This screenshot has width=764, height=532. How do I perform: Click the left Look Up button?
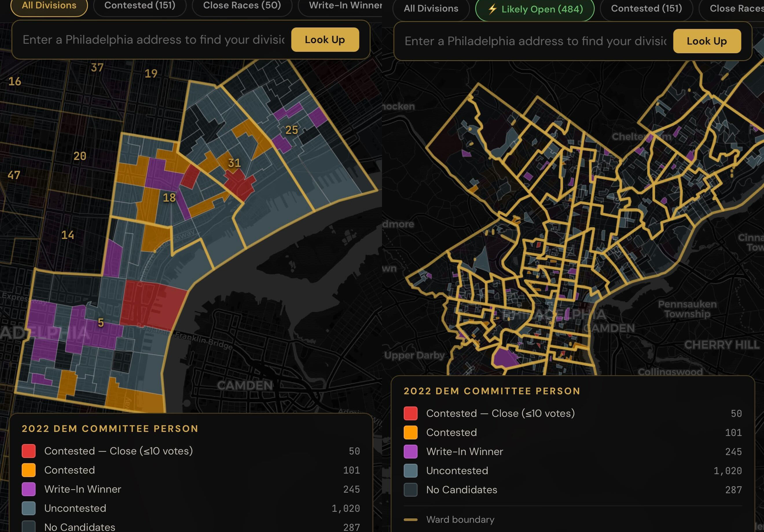tap(325, 40)
